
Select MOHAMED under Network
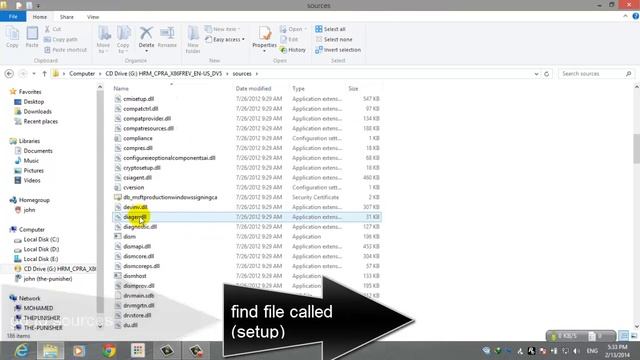click(38, 308)
